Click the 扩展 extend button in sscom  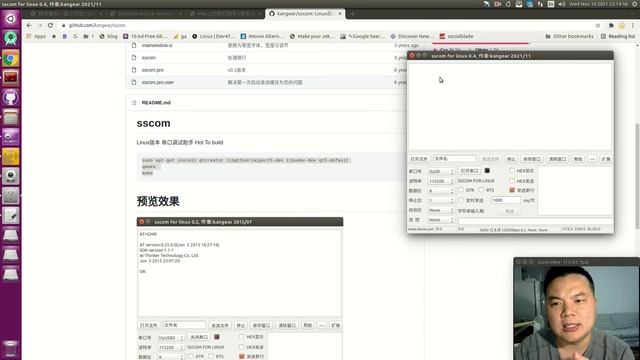click(x=606, y=159)
